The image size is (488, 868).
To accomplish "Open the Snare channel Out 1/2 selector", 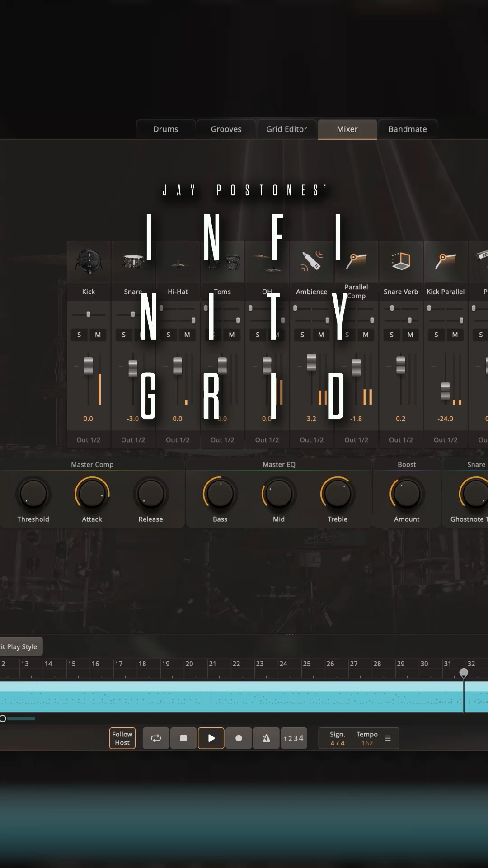I will pyautogui.click(x=133, y=440).
